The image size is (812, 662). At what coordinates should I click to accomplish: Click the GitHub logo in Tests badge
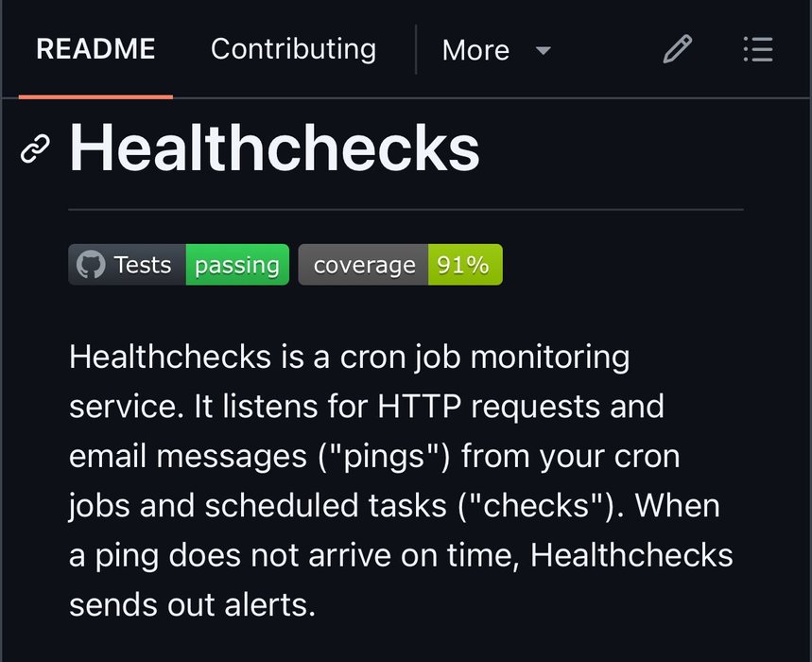90,265
